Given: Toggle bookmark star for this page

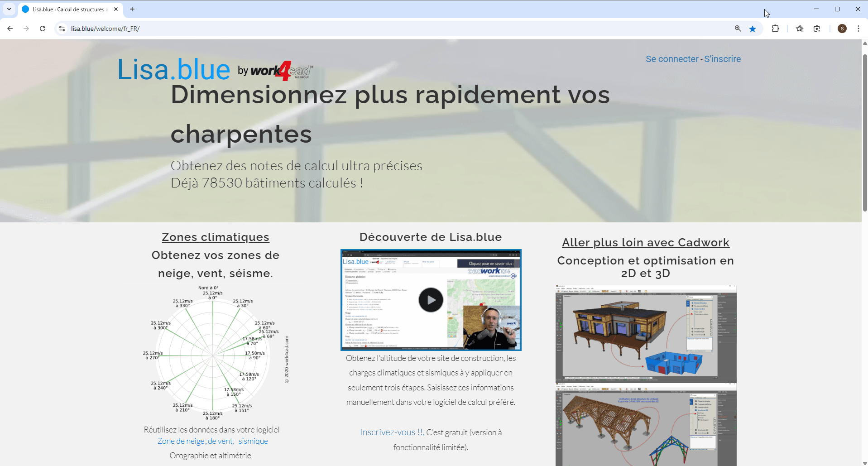Looking at the screenshot, I should pyautogui.click(x=753, y=29).
